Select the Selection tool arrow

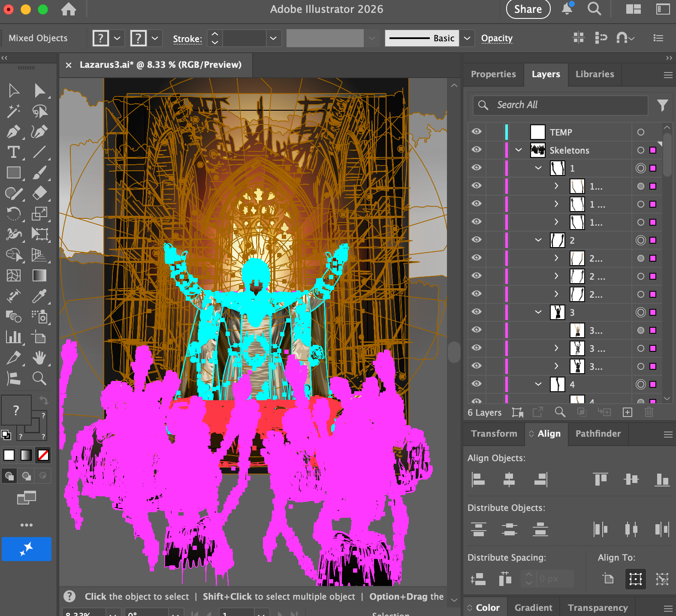pos(14,91)
